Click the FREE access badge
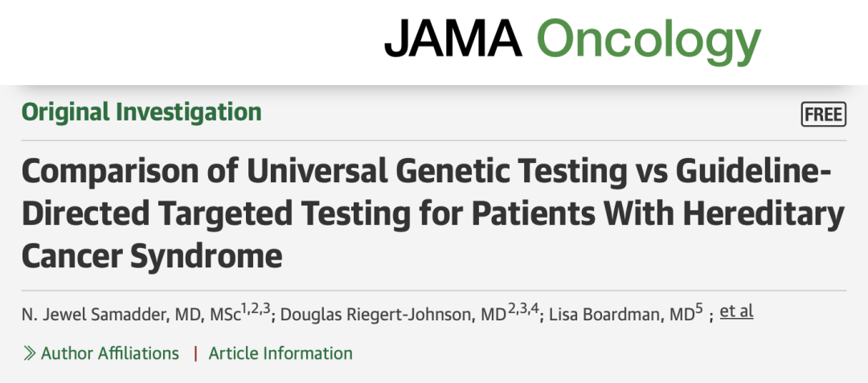The height and width of the screenshot is (383, 868). pyautogui.click(x=824, y=115)
